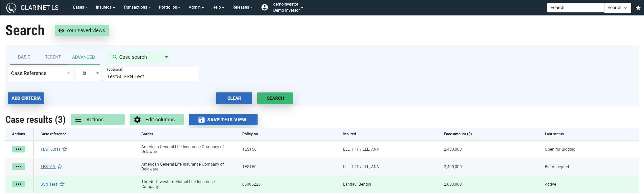Screen dimensions: 644x194
Task: Click the Active status cell
Action: tap(550, 184)
